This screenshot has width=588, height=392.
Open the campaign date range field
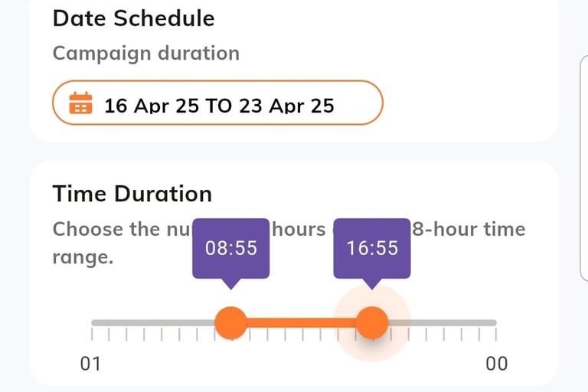[x=217, y=103]
